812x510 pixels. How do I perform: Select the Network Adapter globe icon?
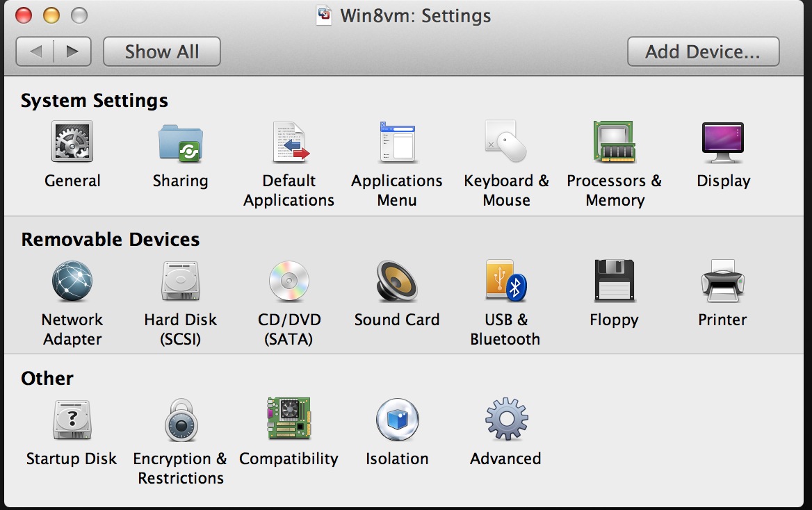point(72,281)
